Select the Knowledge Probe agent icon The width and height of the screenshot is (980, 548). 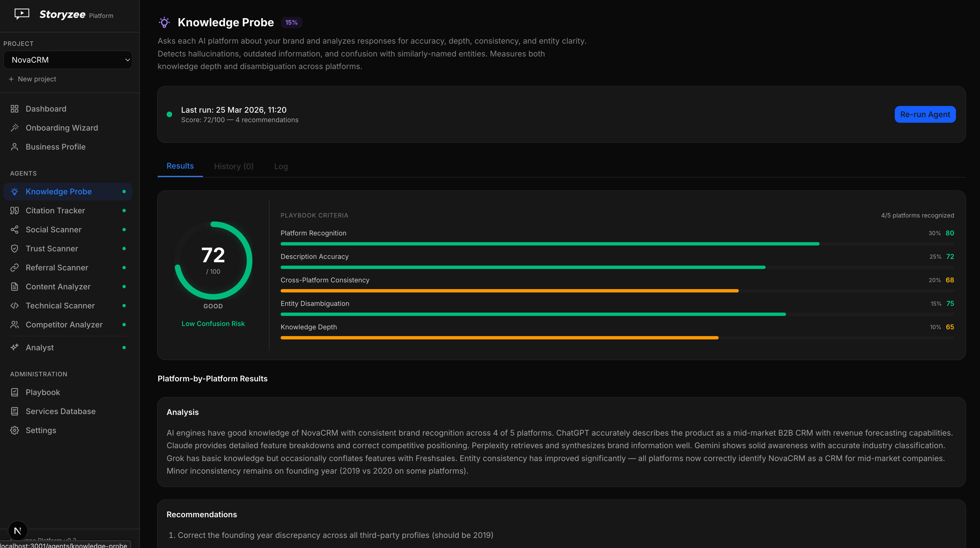point(15,192)
